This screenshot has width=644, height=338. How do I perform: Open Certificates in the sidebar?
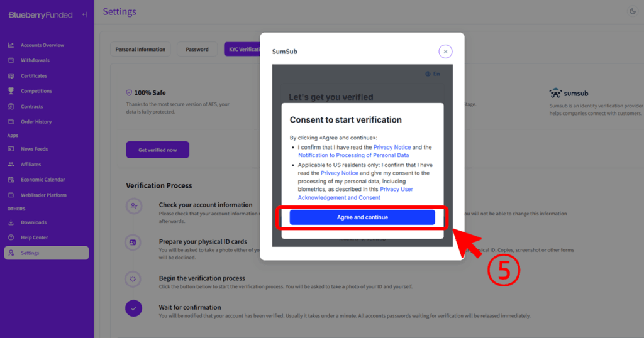pos(34,76)
